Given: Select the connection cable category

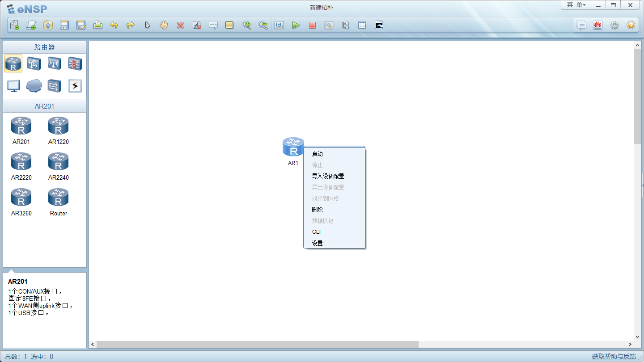Looking at the screenshot, I should pyautogui.click(x=75, y=85).
